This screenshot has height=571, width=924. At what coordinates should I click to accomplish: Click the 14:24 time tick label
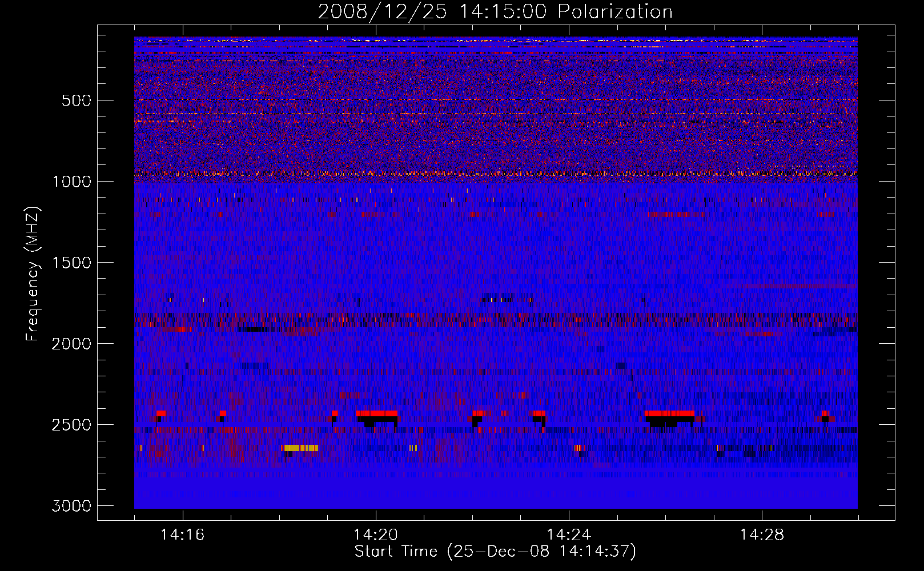568,535
